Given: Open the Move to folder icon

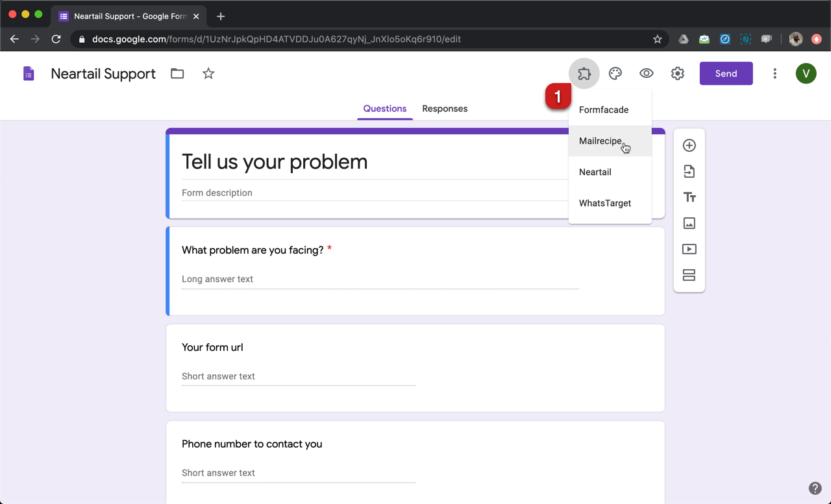Looking at the screenshot, I should point(177,74).
